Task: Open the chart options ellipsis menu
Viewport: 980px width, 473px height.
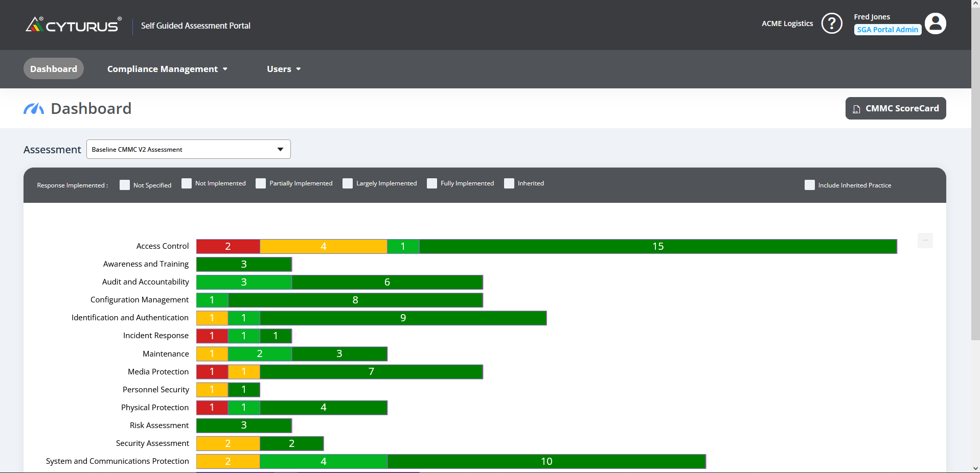Action: coord(925,240)
